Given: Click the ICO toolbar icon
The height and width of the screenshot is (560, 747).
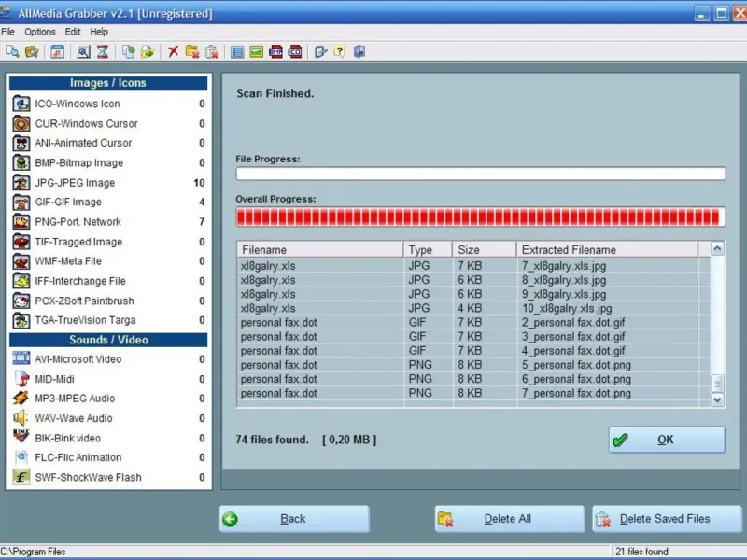Looking at the screenshot, I should click(x=296, y=52).
